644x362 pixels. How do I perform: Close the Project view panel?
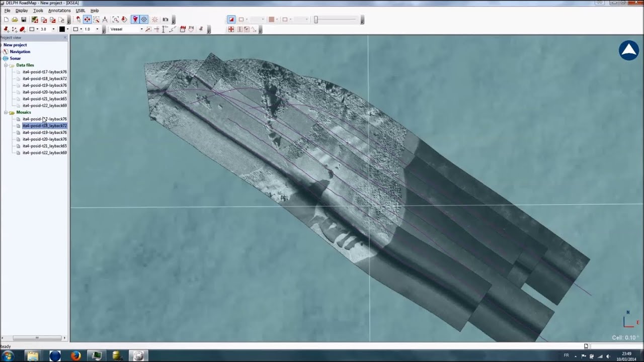pyautogui.click(x=65, y=38)
